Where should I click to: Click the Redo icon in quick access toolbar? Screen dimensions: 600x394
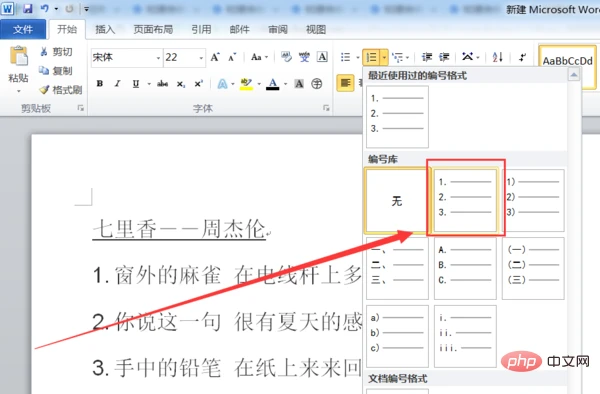click(69, 8)
